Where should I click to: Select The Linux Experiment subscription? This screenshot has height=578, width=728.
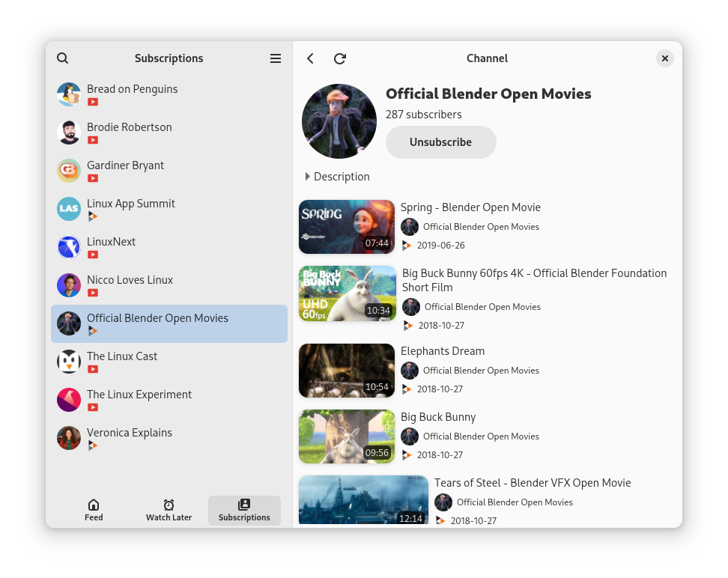click(169, 401)
